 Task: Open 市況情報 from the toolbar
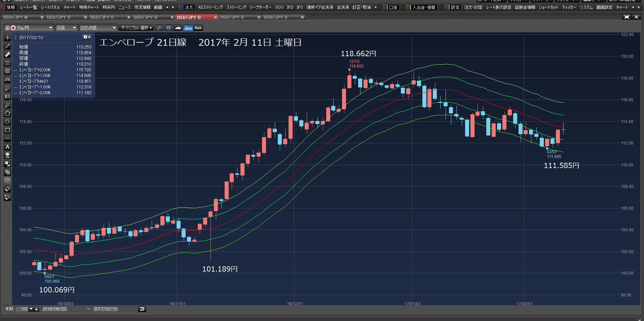point(142,7)
